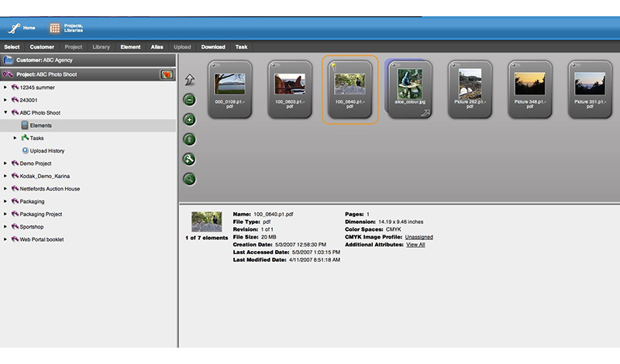Screen dimensions: 620x364
Task: Click the Project: ABC Photo Shoot header icon
Action: (x=8, y=74)
